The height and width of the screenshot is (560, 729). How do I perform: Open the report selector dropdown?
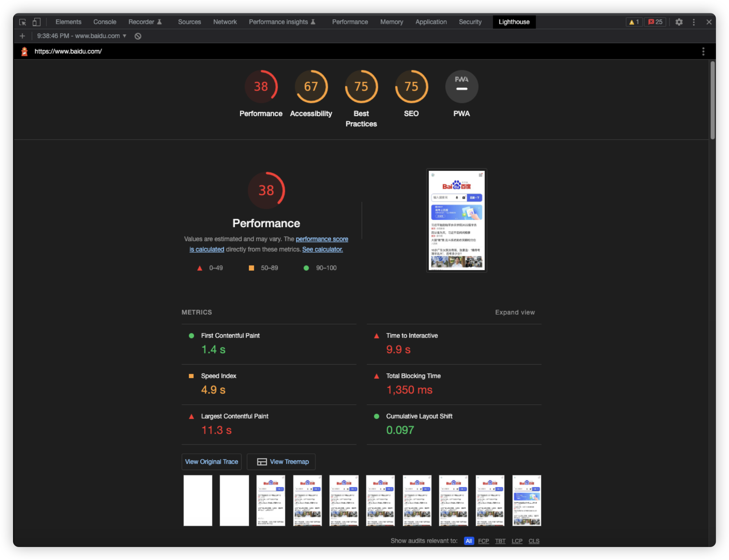(82, 36)
